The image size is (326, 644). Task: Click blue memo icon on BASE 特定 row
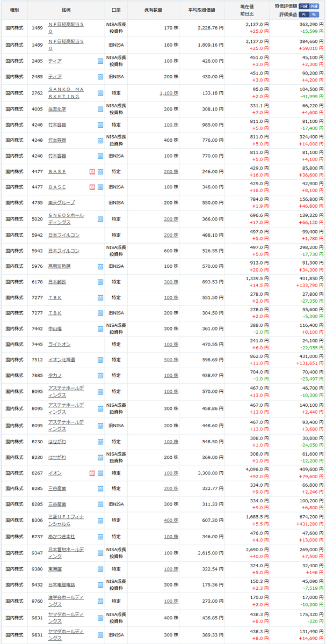pyautogui.click(x=100, y=172)
